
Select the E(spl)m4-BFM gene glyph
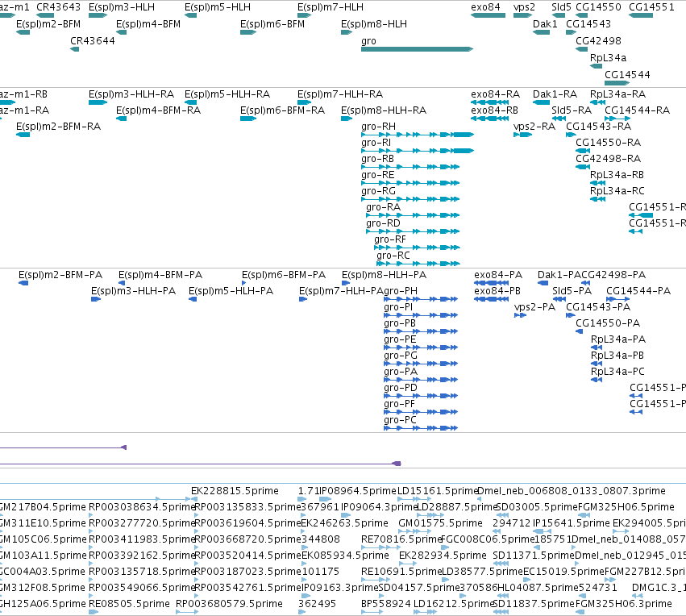[121, 32]
